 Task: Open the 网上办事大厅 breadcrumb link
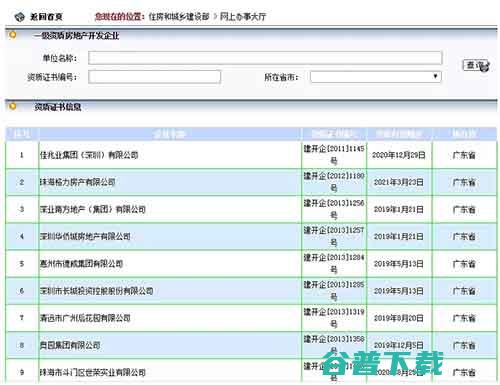coord(243,16)
